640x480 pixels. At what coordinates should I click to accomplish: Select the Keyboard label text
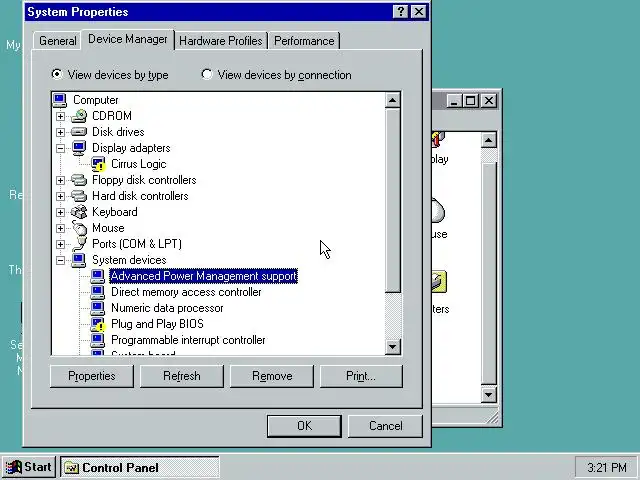[115, 212]
